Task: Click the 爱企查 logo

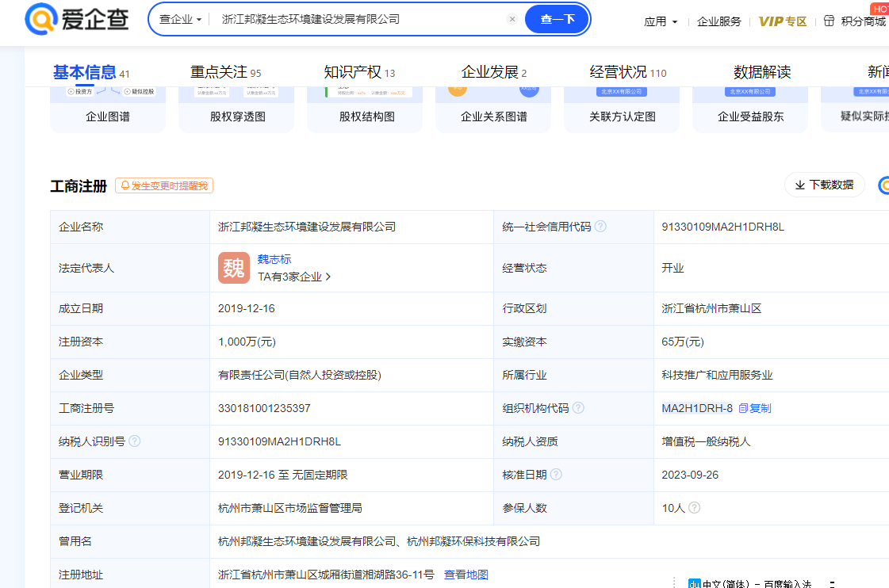Action: [77, 19]
